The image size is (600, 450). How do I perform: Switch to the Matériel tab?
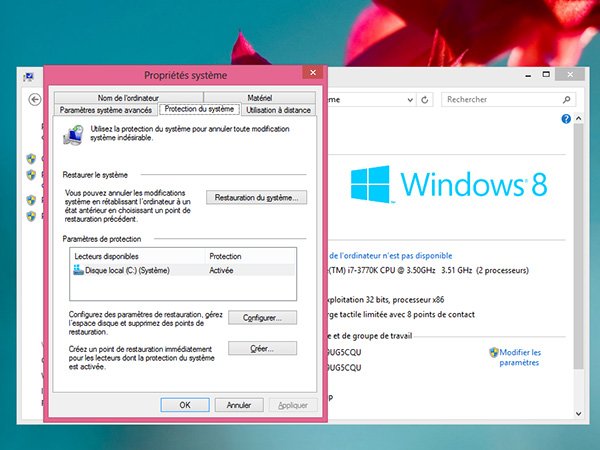[259, 98]
